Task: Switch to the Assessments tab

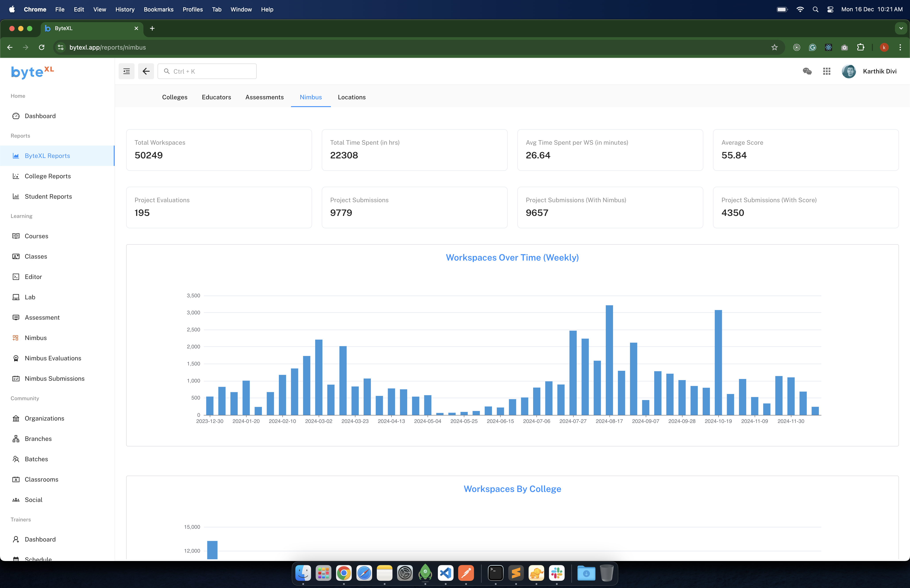Action: pyautogui.click(x=264, y=97)
